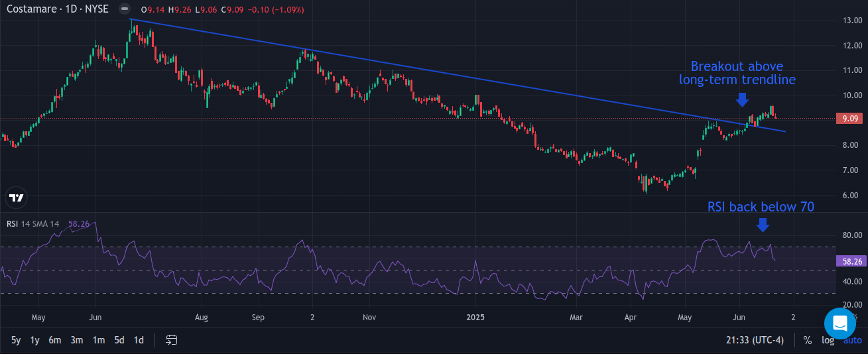Image resolution: width=868 pixels, height=354 pixels.
Task: Click the TradingView logo on chart
Action: point(17,198)
